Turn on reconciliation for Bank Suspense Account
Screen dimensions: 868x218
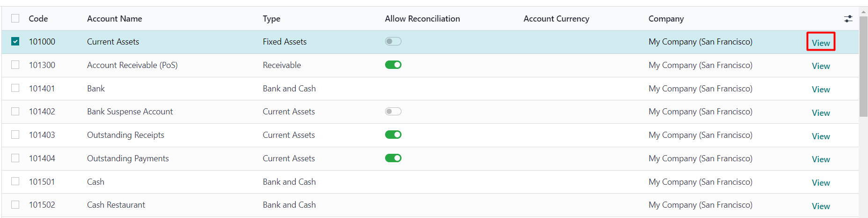click(x=393, y=111)
